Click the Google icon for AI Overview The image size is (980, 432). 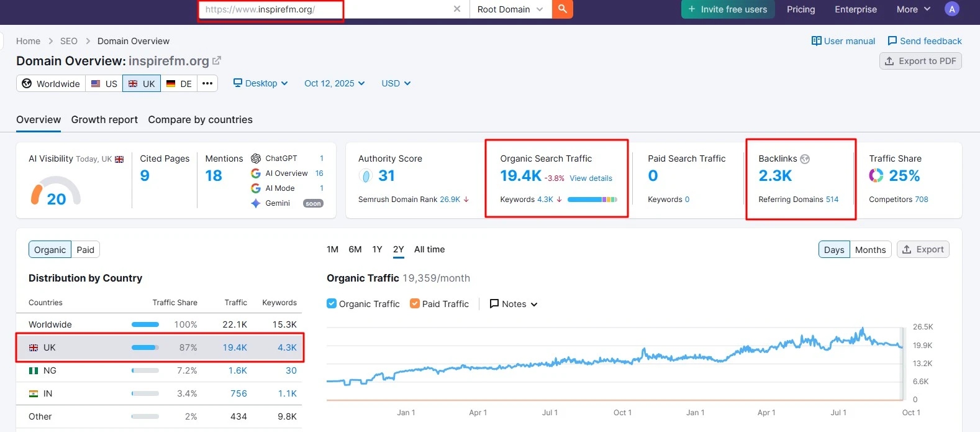255,173
